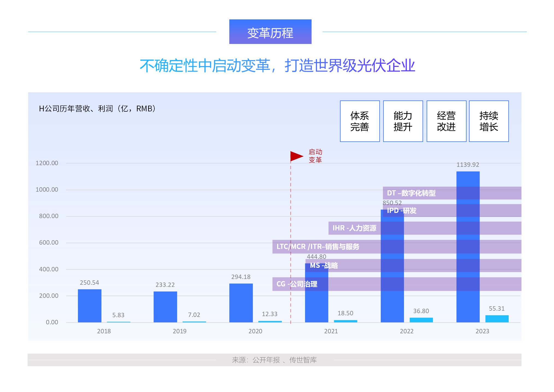Click the 2023 profit bar labeled 55.31
The width and height of the screenshot is (554, 392).
[x=497, y=319]
